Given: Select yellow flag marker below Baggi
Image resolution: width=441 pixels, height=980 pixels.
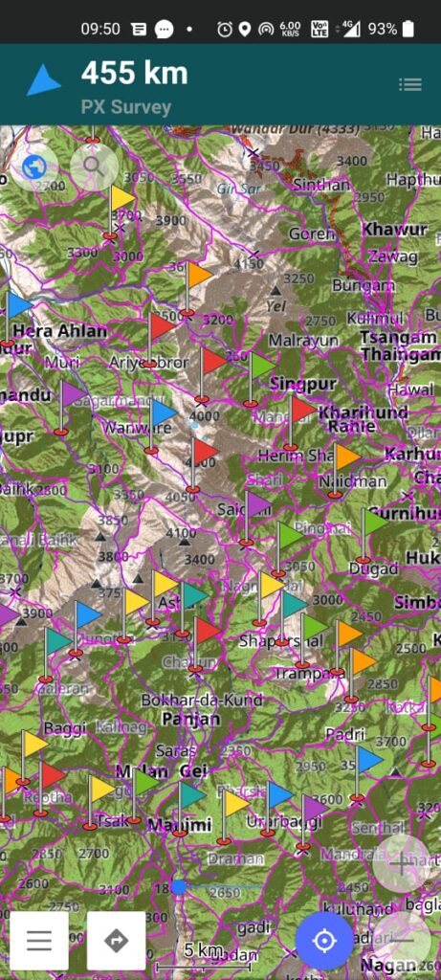Looking at the screenshot, I should tap(33, 757).
